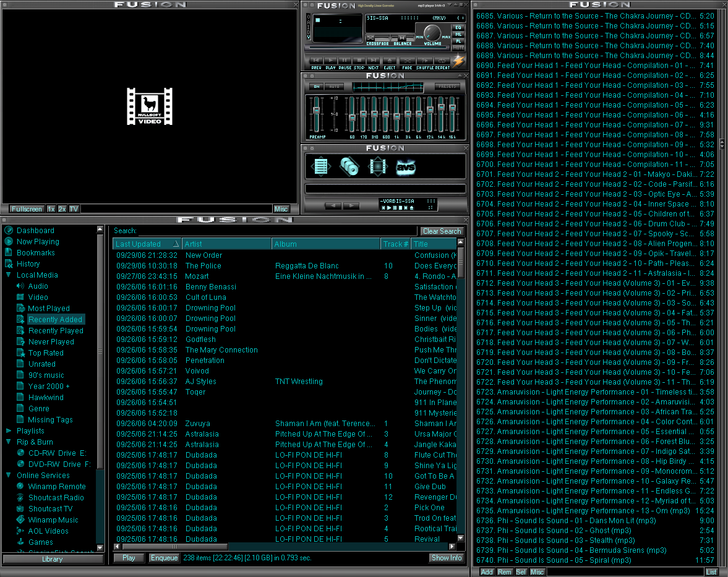Viewport: 728px width, 577px height.
Task: Click the Library button below the sidebar
Action: click(53, 559)
